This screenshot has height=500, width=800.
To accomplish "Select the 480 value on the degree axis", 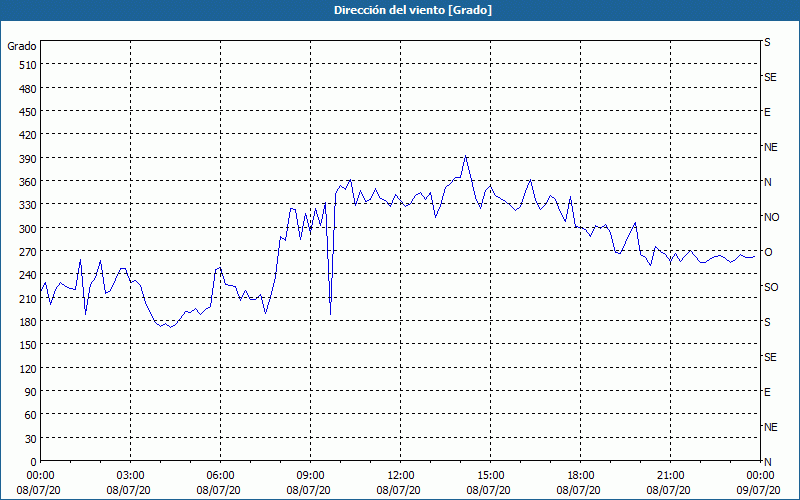I will pos(29,89).
